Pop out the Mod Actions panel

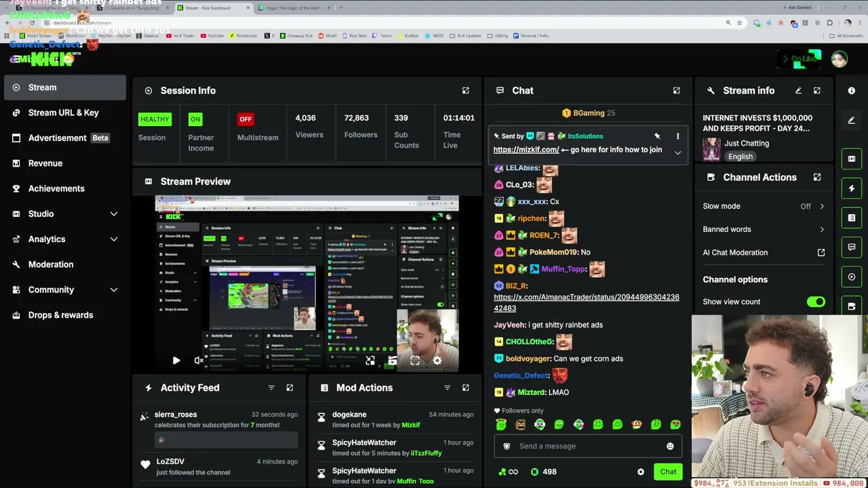465,388
